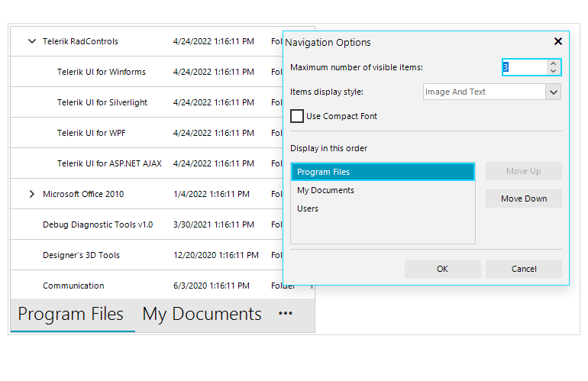The image size is (588, 381).
Task: Click the Folder type cell in Communication row
Action: (x=283, y=286)
